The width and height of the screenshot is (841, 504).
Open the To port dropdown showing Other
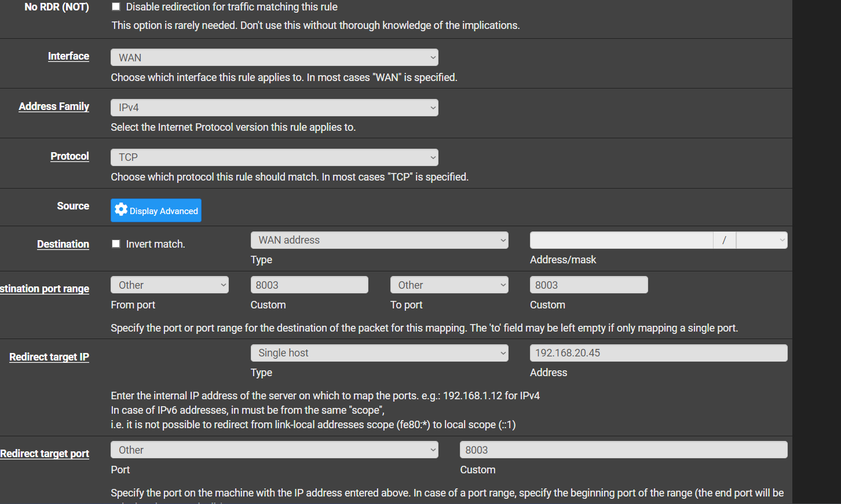(449, 285)
